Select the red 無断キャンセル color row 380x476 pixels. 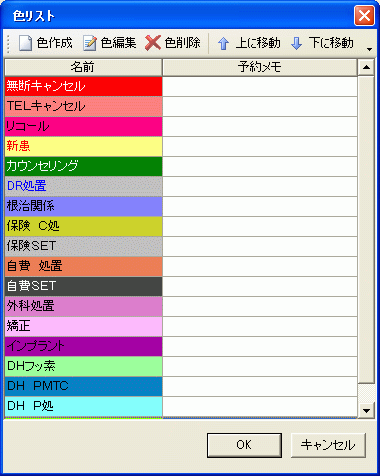84,86
